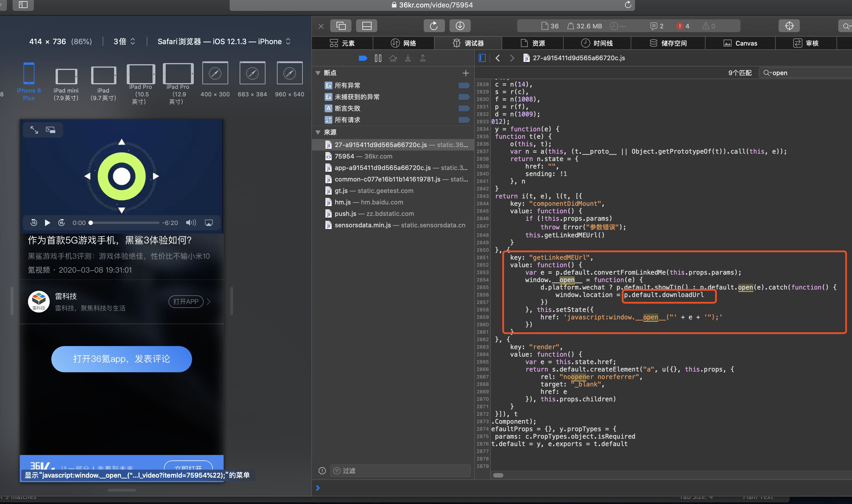Toggle the global breakpoints enable button
Image resolution: width=852 pixels, height=504 pixels.
click(x=363, y=58)
